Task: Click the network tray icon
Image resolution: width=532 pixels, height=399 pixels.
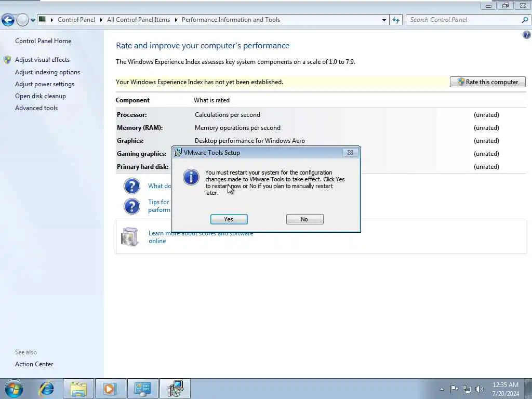Action: click(467, 389)
